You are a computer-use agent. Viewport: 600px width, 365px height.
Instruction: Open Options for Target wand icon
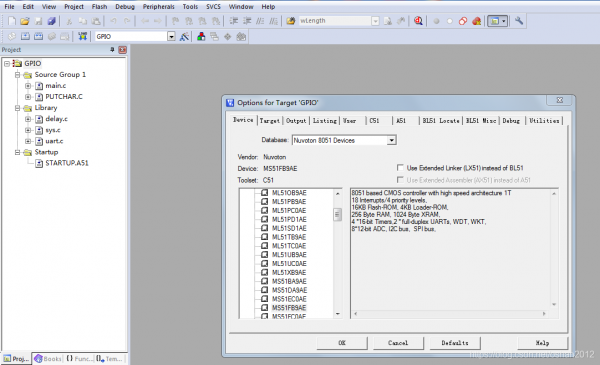tap(184, 37)
